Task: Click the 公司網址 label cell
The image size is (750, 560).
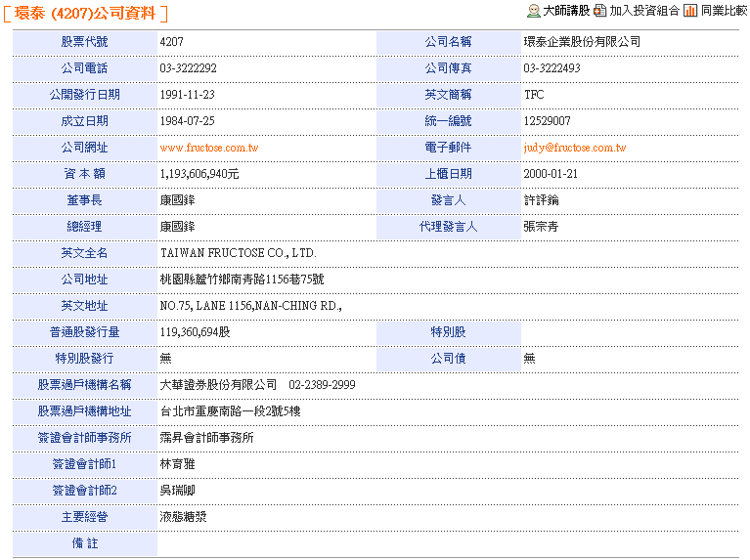Action: click(x=85, y=148)
